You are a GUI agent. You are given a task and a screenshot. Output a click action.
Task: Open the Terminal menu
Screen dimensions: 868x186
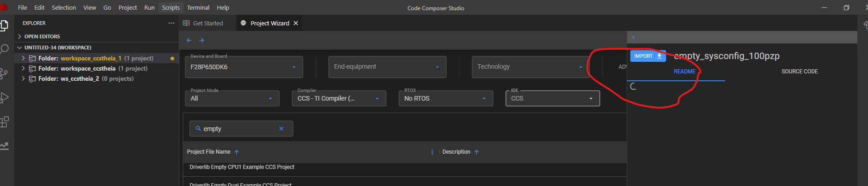point(198,7)
